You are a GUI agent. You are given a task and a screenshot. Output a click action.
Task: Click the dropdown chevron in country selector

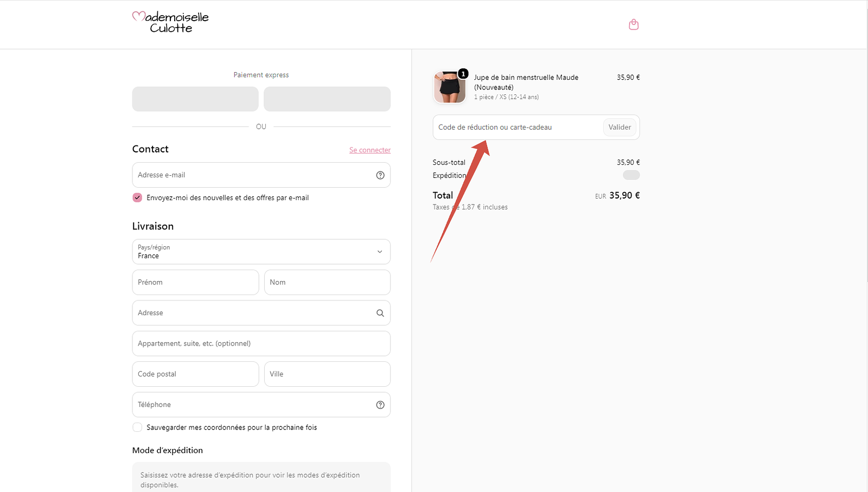(x=380, y=252)
